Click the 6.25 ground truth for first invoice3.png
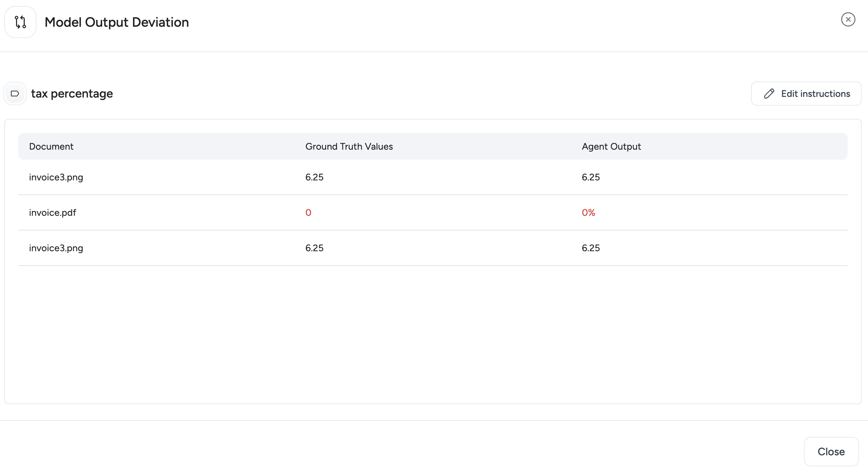The height and width of the screenshot is (471, 868). coord(314,177)
